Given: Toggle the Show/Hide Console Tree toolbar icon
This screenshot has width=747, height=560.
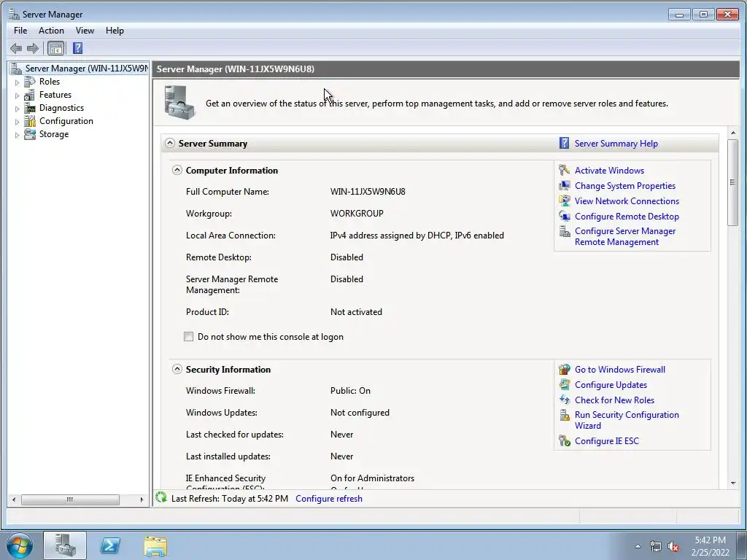Looking at the screenshot, I should click(55, 48).
